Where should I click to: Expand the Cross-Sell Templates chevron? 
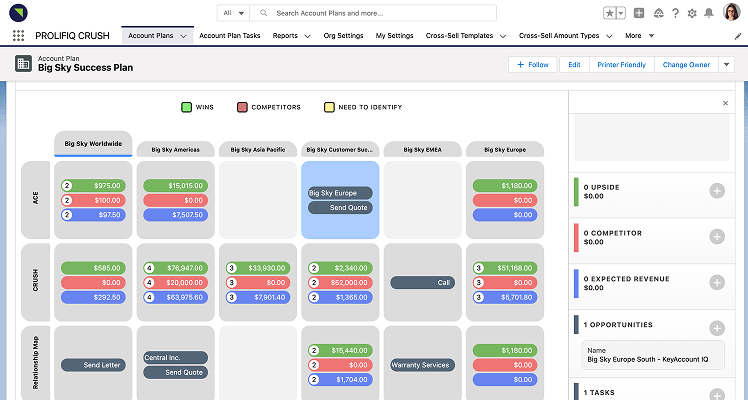[x=502, y=36]
